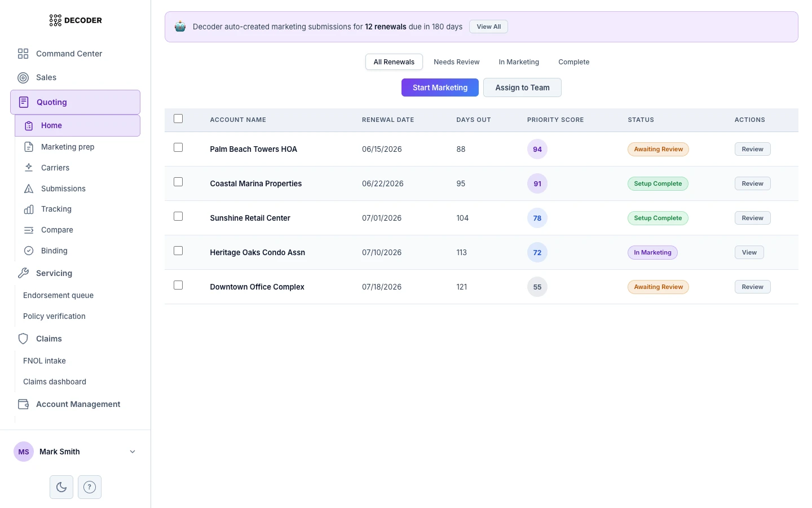
Task: Expand the Claims section
Action: click(x=48, y=339)
